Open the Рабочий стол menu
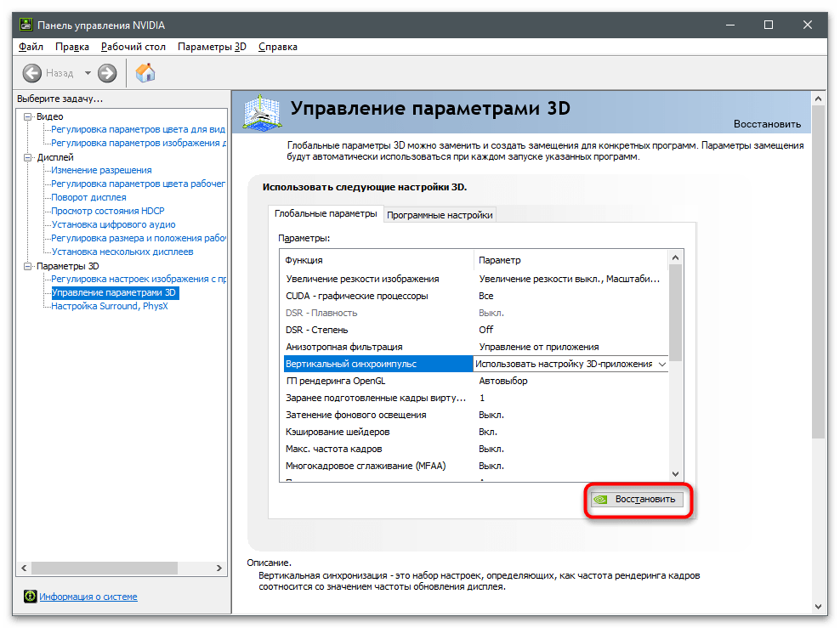Viewport: 840px width, 628px height. click(x=133, y=47)
